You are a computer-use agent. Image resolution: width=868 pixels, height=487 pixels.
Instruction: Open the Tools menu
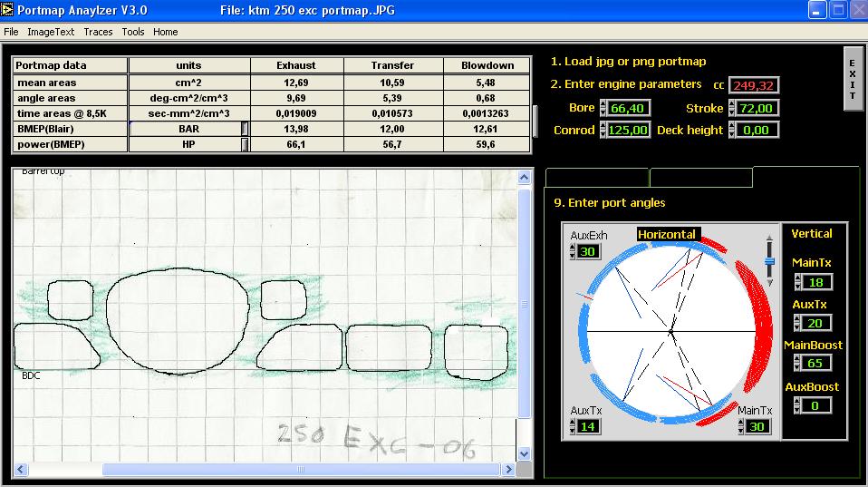133,32
